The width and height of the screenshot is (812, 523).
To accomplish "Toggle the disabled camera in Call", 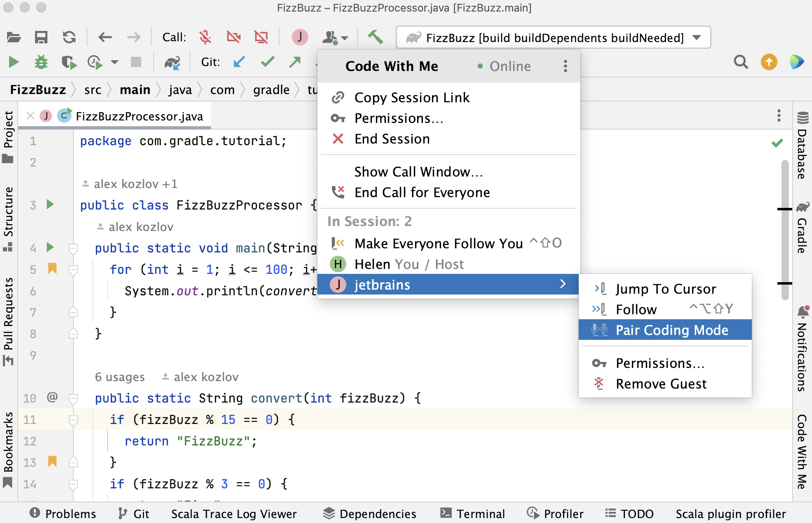I will 233,38.
